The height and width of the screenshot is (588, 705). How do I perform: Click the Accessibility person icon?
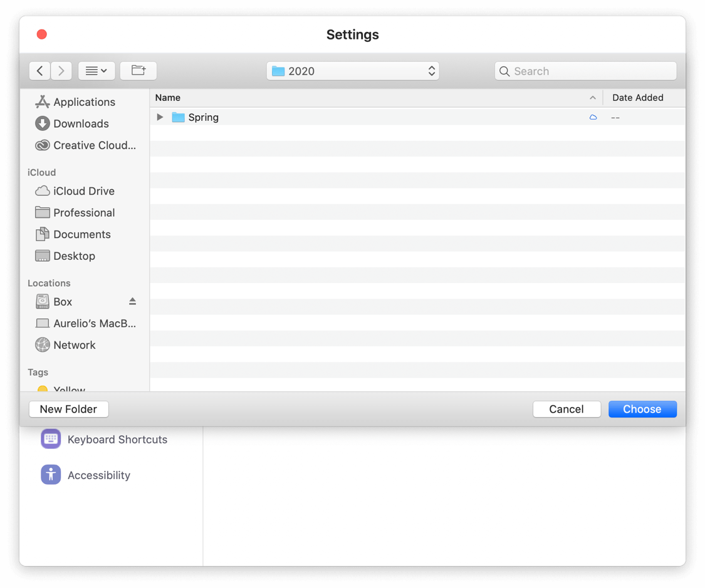point(51,475)
